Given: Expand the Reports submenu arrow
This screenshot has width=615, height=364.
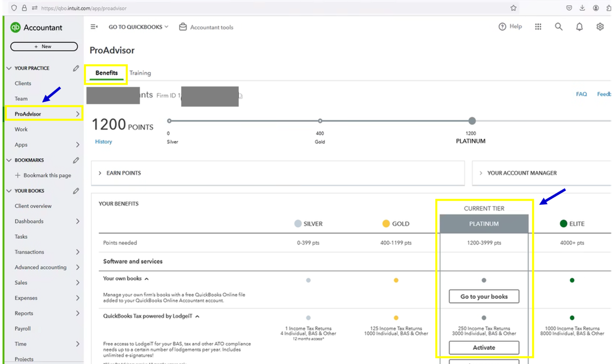Looking at the screenshot, I should [78, 314].
